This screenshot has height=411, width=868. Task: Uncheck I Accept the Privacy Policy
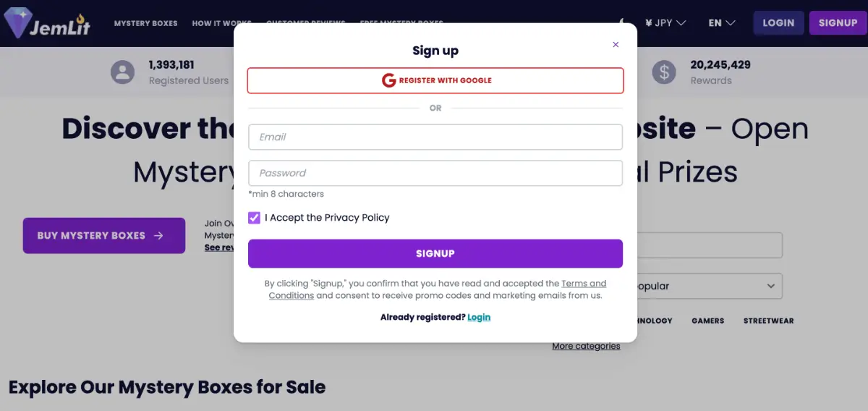(x=254, y=218)
